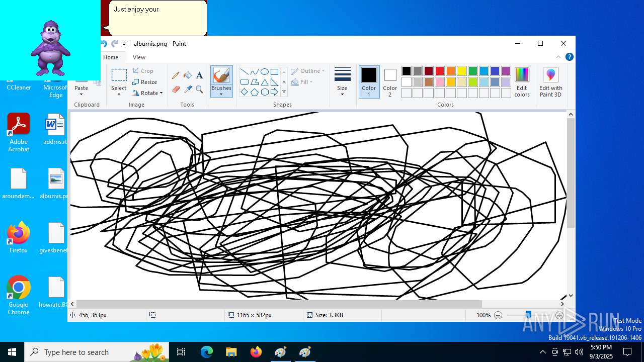Choose the Pentagon shape
Screen dimensions: 644x362
point(254,92)
